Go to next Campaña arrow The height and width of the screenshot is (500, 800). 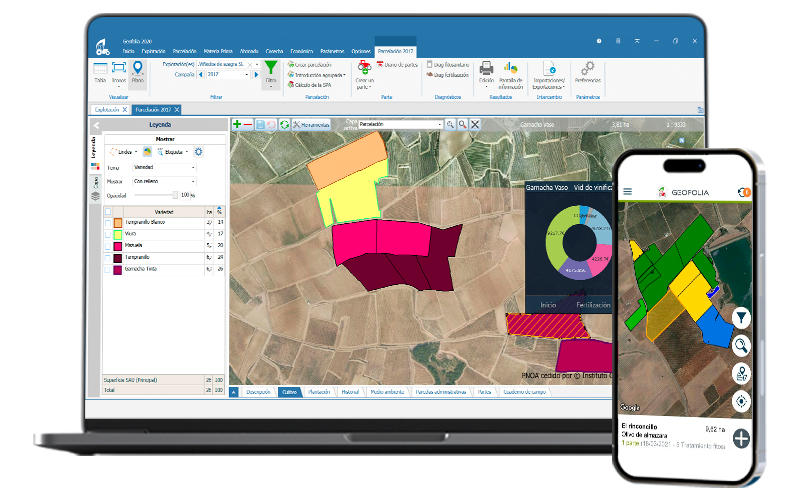256,74
